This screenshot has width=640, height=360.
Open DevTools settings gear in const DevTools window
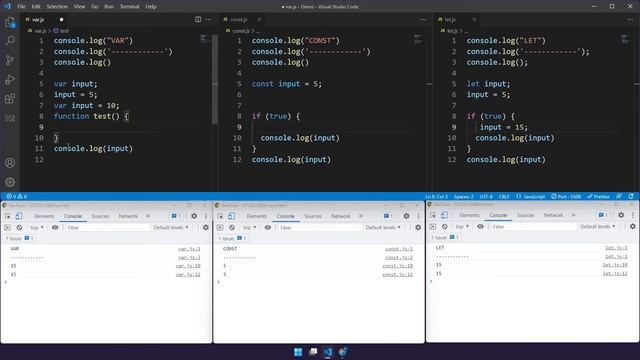point(407,216)
